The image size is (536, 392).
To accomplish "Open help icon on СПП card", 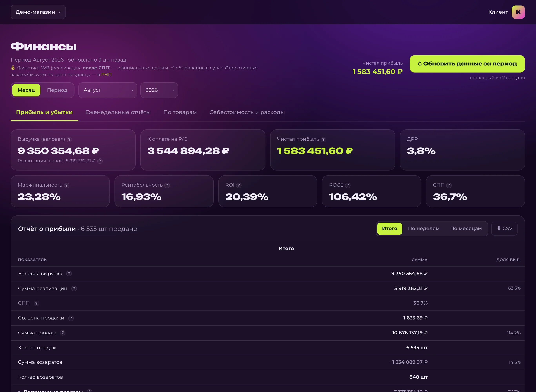I will 449,185.
